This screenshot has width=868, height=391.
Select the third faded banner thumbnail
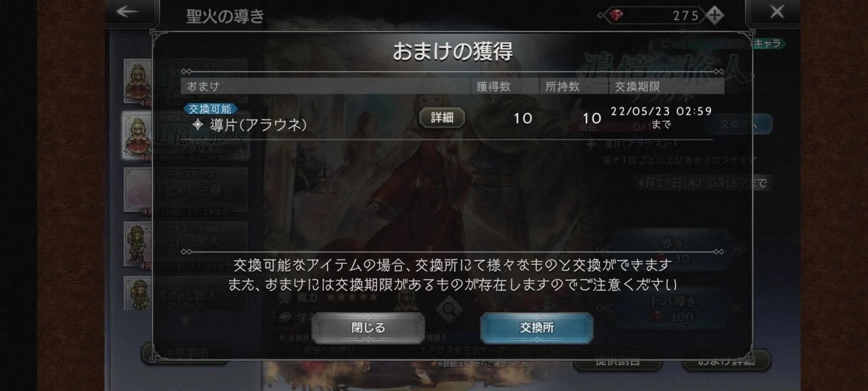point(138,190)
